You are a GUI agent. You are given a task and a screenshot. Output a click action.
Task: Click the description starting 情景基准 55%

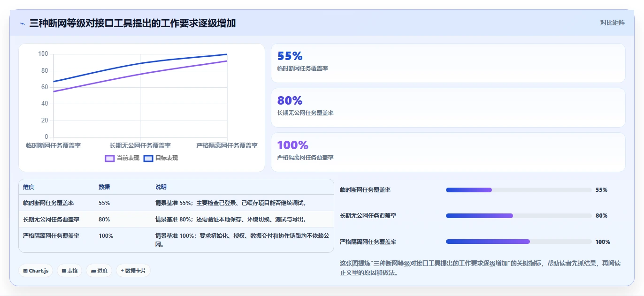click(231, 203)
